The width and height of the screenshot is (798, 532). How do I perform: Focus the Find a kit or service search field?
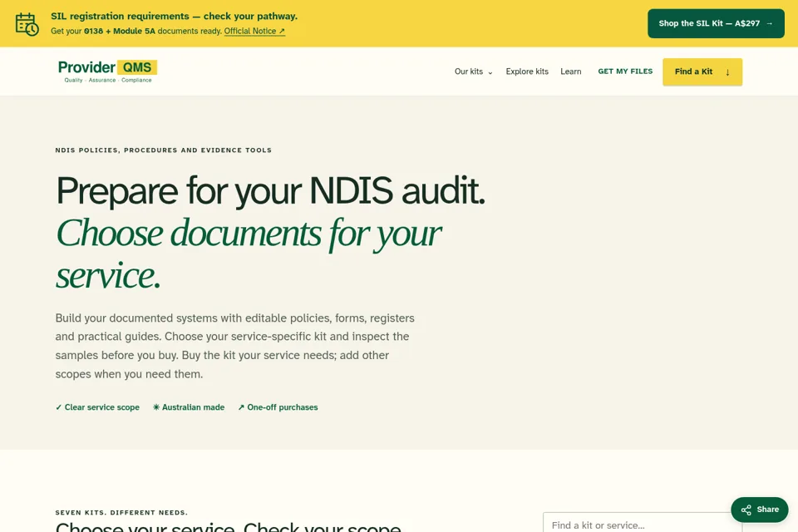643,524
